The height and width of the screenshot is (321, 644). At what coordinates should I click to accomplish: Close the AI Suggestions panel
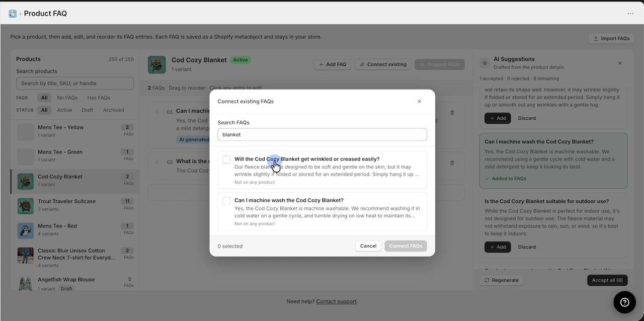[x=620, y=63]
